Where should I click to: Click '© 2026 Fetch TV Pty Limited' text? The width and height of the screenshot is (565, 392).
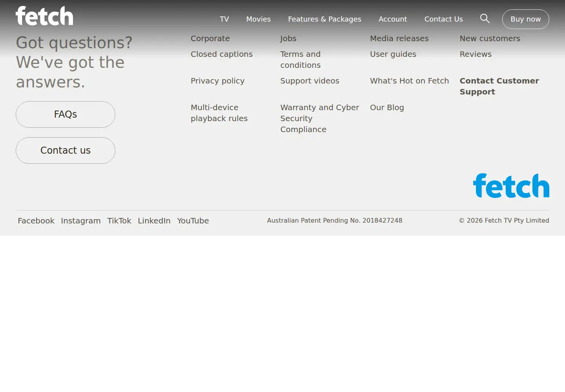click(504, 220)
